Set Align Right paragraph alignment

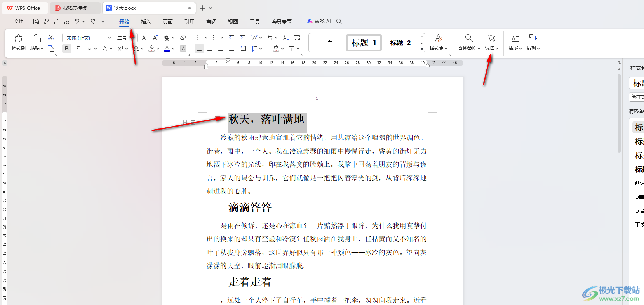(x=221, y=49)
